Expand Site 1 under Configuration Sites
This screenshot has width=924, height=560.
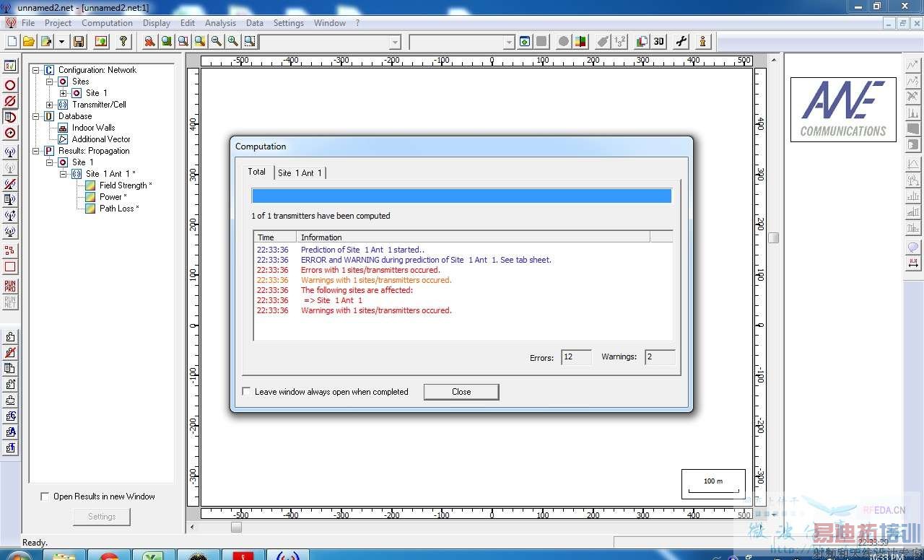[64, 93]
